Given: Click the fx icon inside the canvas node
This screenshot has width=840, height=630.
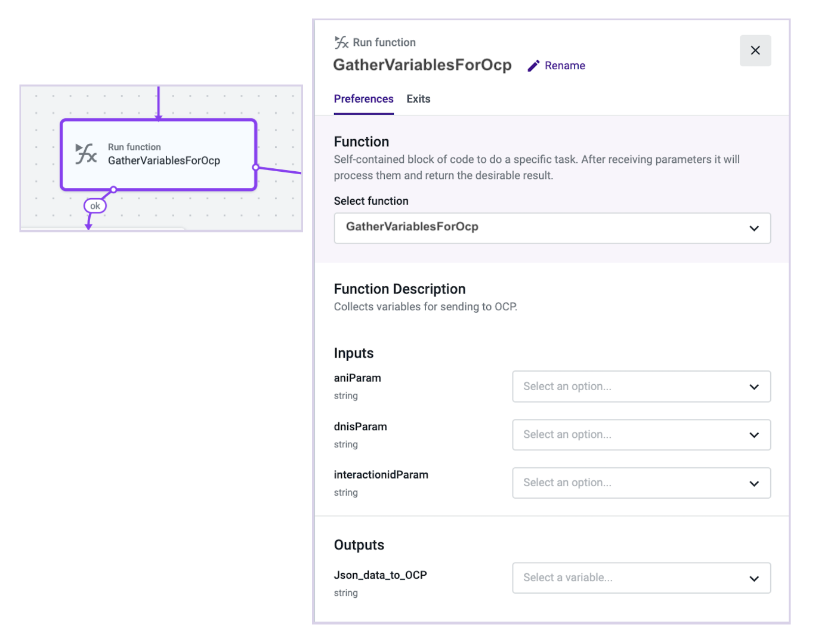Looking at the screenshot, I should [86, 154].
